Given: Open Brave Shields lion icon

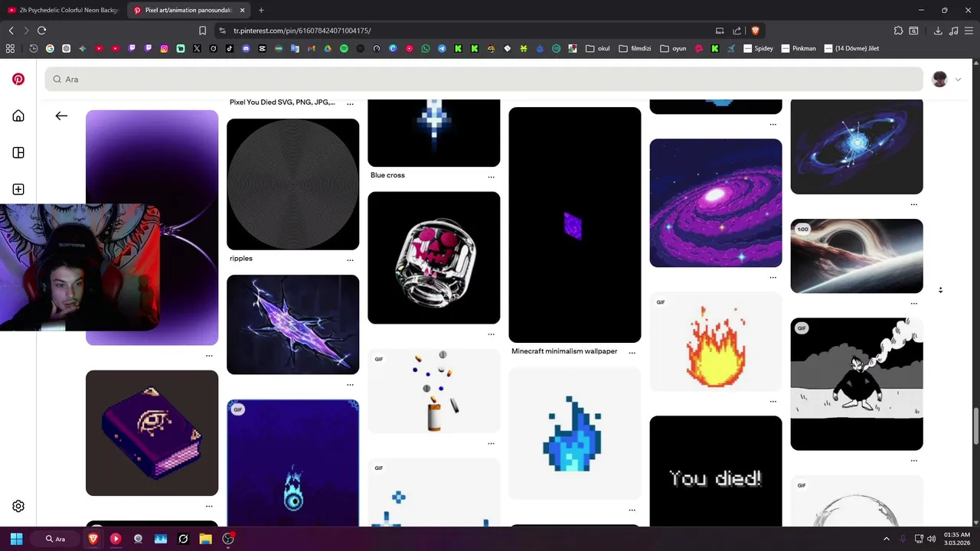Looking at the screenshot, I should click(x=755, y=31).
